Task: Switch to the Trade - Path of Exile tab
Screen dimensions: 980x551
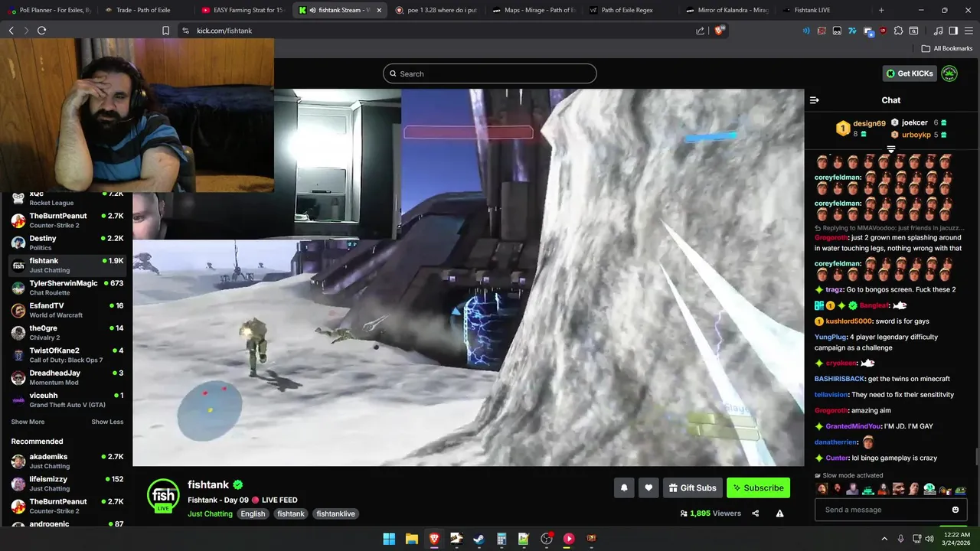Action: (145, 10)
